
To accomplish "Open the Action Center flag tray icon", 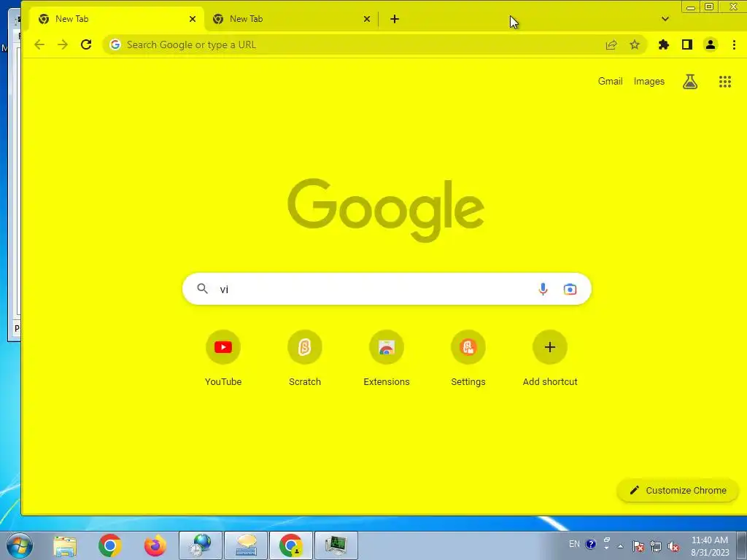I will [638, 546].
